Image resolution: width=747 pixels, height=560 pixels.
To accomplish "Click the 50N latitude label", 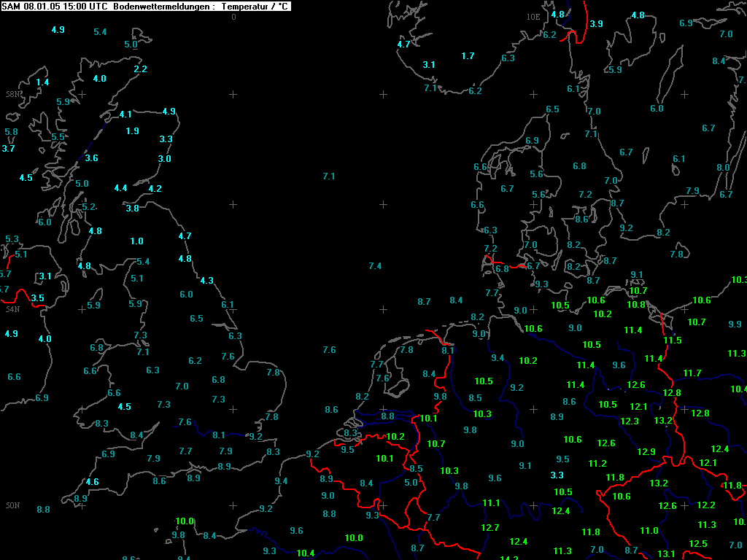I will point(13,505).
